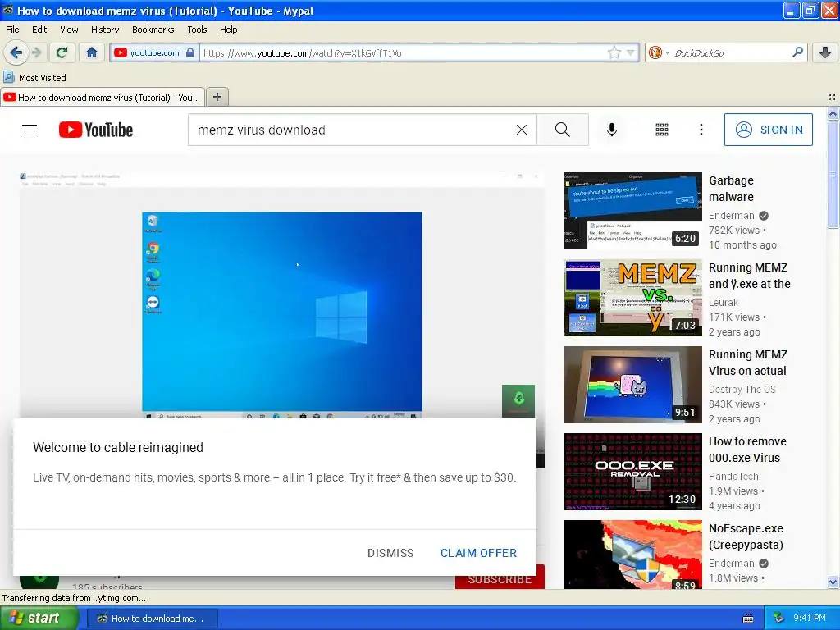Viewport: 840px width, 630px height.
Task: Open the Nyan Cat MEMZ video thumbnail
Action: point(632,385)
